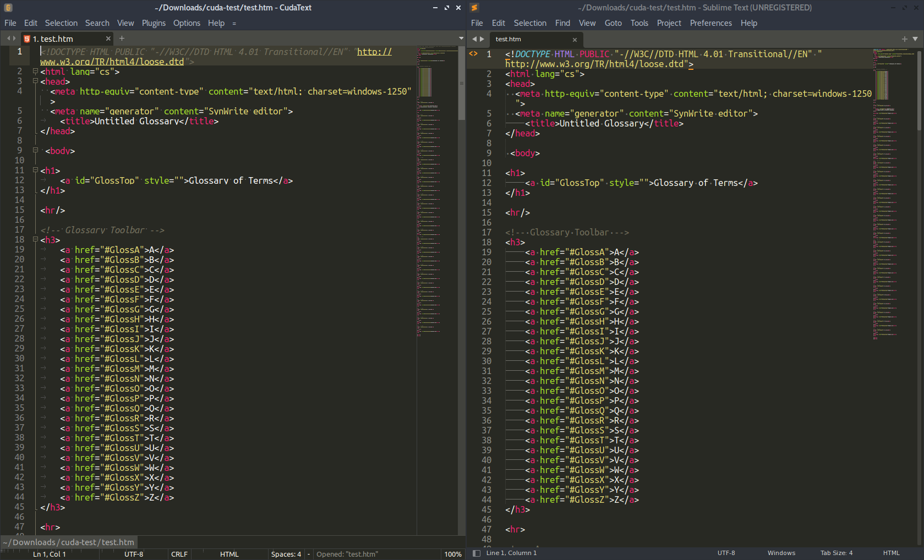Collapse the body tag fold on CudaText line 9

click(35, 151)
